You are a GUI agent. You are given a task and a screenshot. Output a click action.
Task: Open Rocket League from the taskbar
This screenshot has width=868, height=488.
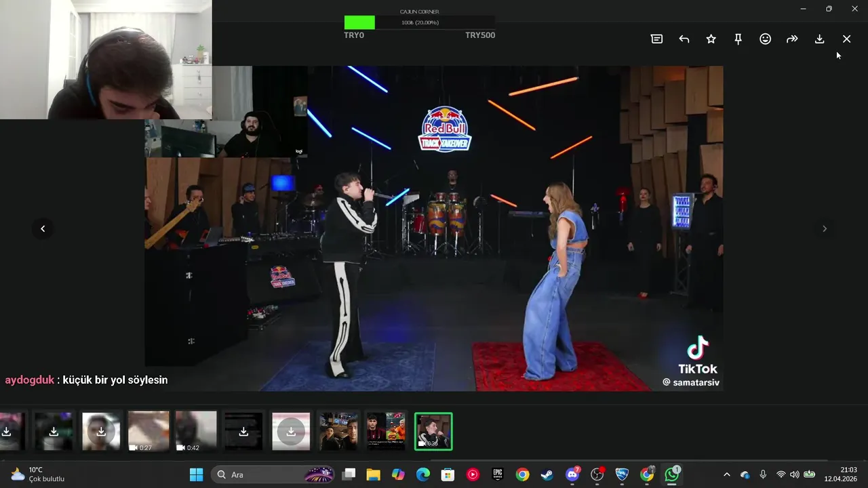pos(622,474)
